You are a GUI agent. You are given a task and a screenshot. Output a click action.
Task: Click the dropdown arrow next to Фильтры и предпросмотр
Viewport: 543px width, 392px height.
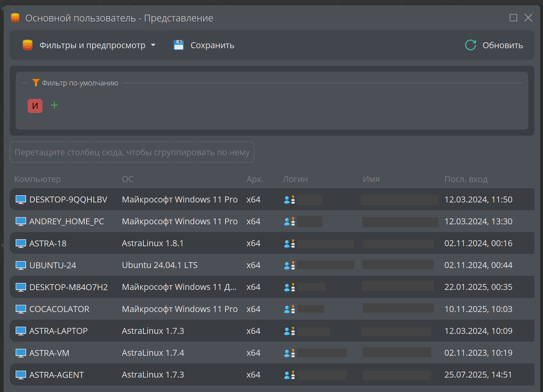153,45
